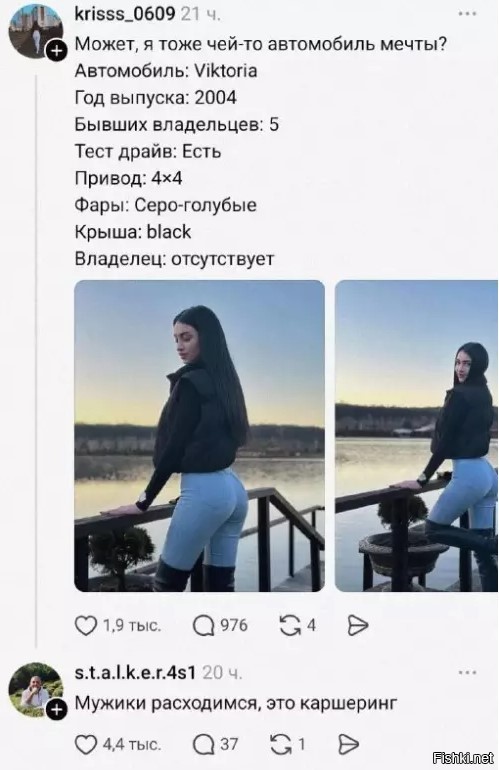This screenshot has height=770, width=499.
Task: Open more options for s.t.a.l.k.e.r.4s1 reply
Action: point(467,672)
